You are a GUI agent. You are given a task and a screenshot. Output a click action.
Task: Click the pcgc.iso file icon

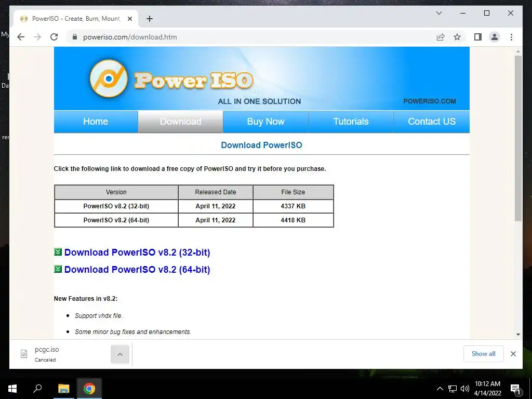pos(24,354)
